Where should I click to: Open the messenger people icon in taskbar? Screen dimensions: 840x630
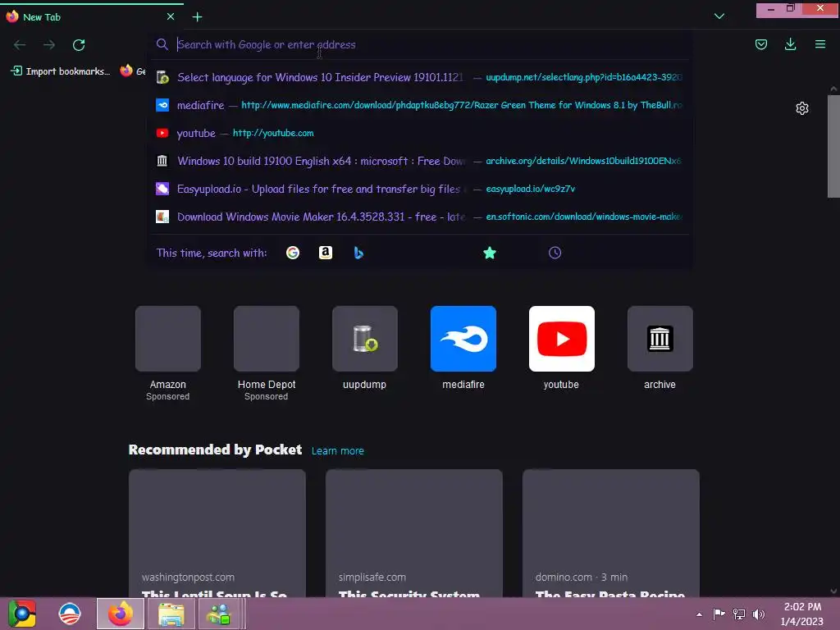point(218,614)
